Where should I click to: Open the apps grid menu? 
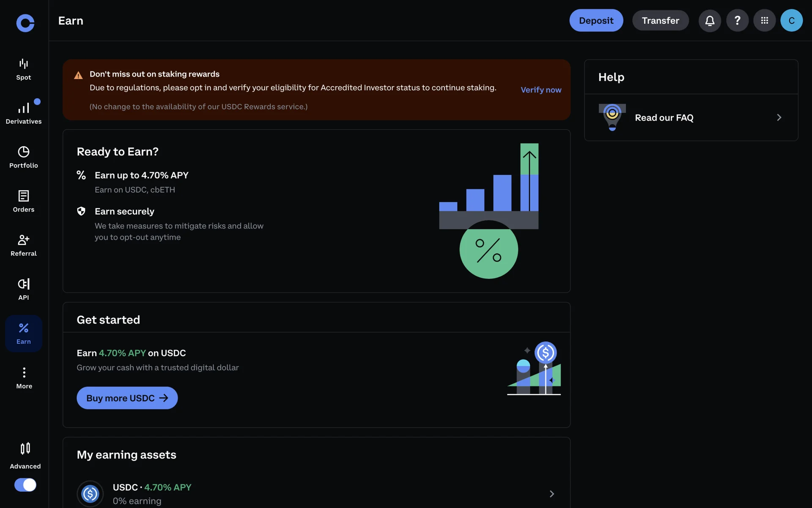pyautogui.click(x=764, y=20)
